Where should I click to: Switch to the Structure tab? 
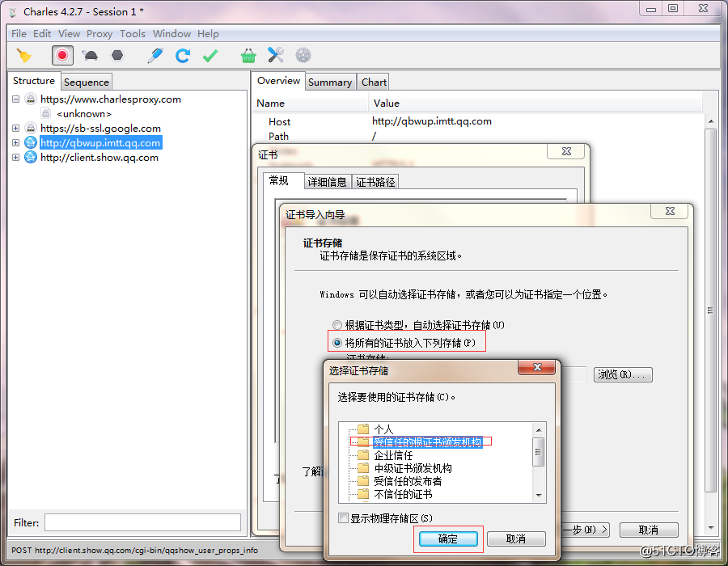[x=34, y=81]
